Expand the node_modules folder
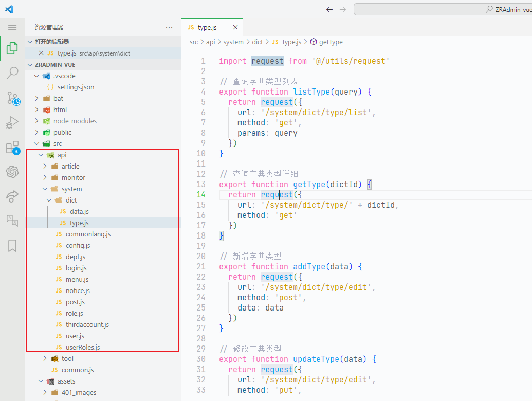The image size is (532, 401). [75, 121]
